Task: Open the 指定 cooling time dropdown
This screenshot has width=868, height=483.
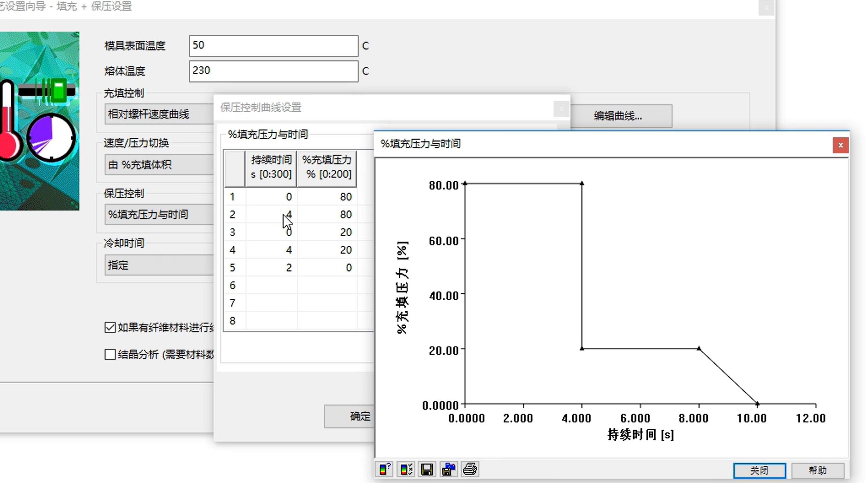Action: click(x=159, y=265)
